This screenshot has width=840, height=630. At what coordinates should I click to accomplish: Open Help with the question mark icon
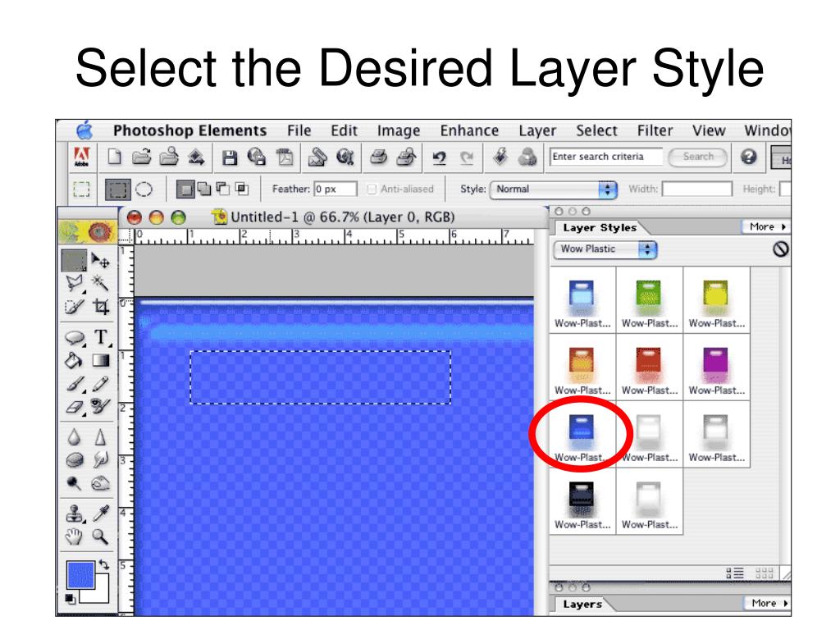748,157
